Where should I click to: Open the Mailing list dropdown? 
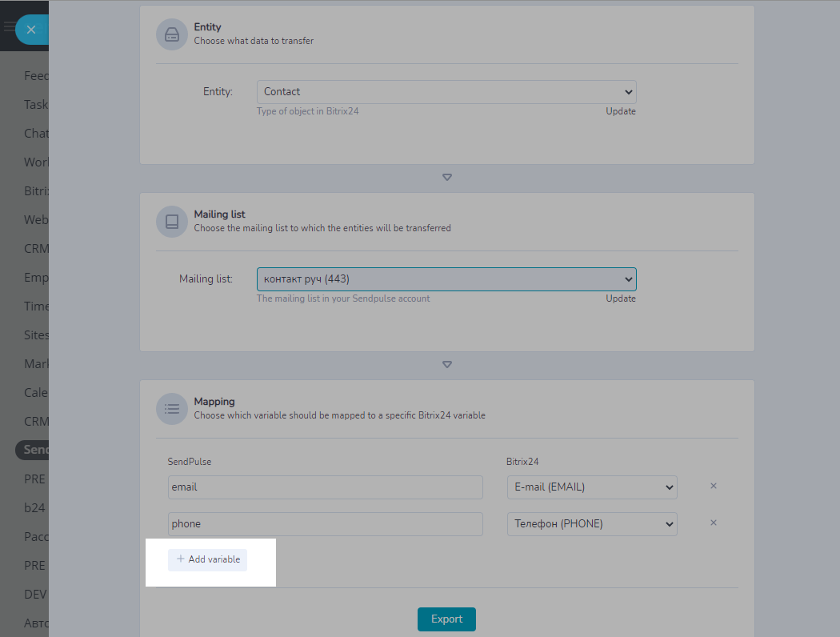tap(446, 279)
